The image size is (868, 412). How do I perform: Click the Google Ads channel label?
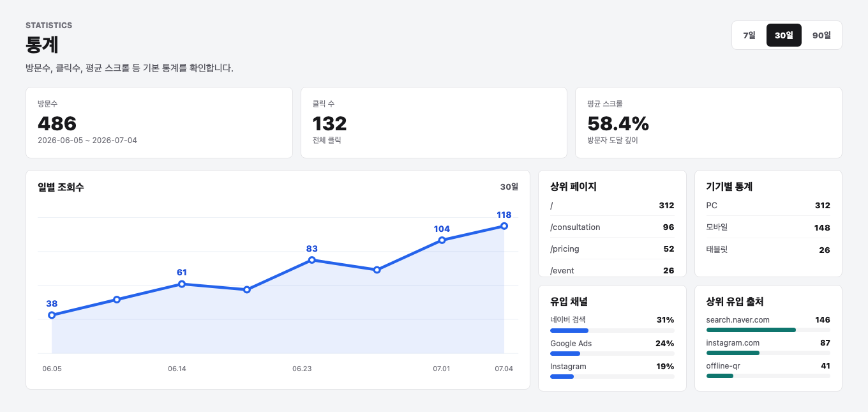click(571, 343)
